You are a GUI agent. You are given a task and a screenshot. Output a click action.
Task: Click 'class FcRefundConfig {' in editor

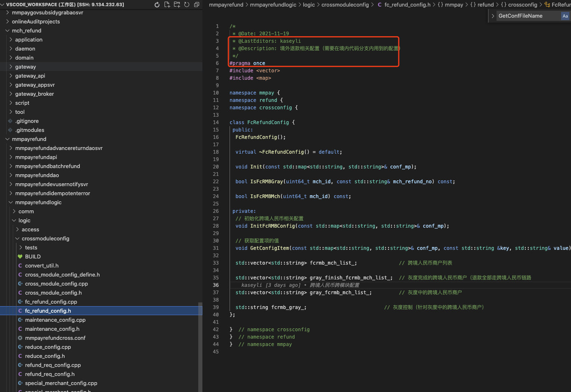point(262,122)
